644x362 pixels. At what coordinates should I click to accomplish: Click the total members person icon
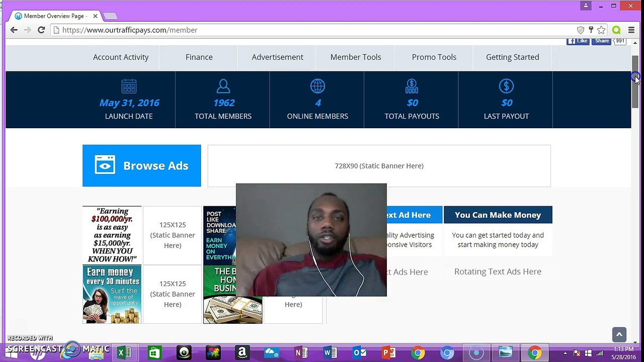[223, 86]
